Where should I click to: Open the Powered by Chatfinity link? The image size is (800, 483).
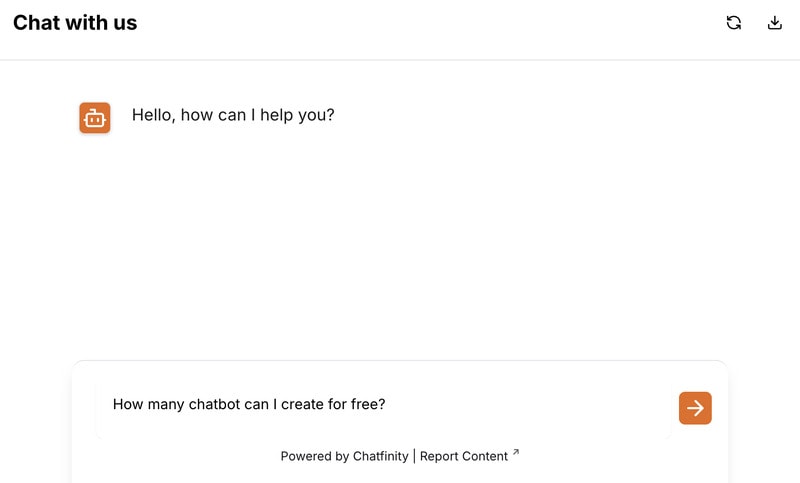(344, 456)
